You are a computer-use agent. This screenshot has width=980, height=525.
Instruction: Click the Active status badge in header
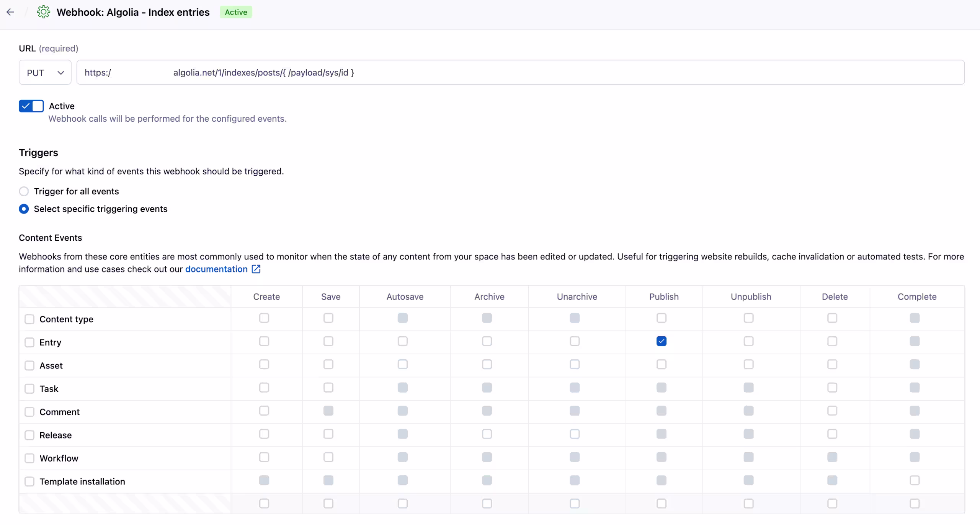(x=236, y=12)
